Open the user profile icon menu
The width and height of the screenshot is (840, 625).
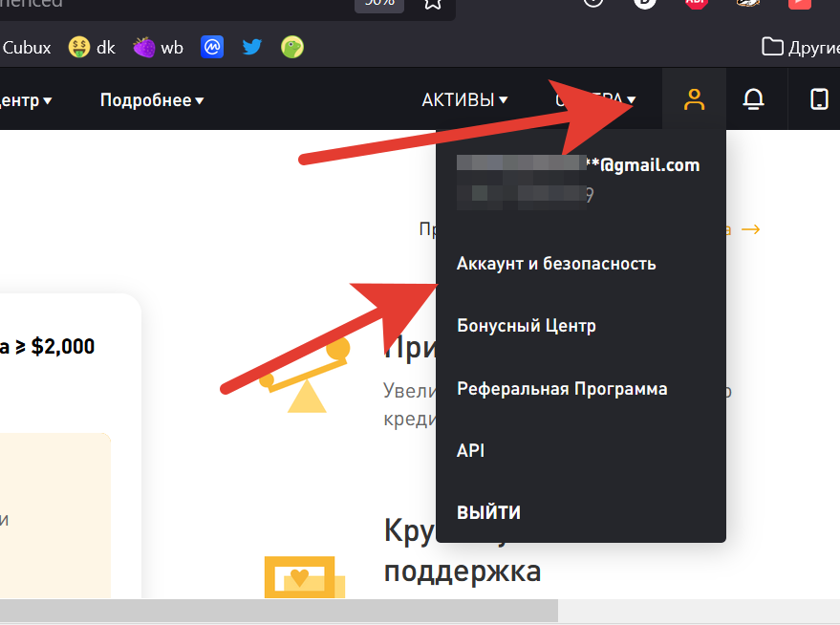click(x=694, y=99)
